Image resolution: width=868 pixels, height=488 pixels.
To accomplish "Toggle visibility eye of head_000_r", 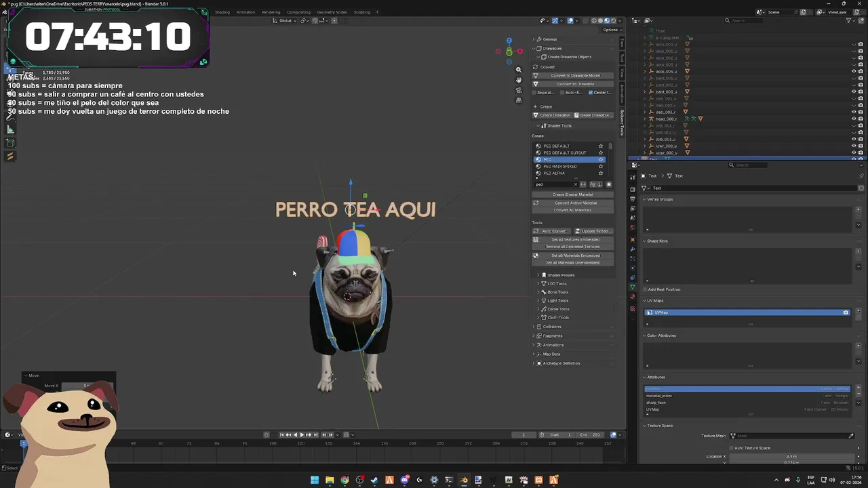I will click(854, 119).
